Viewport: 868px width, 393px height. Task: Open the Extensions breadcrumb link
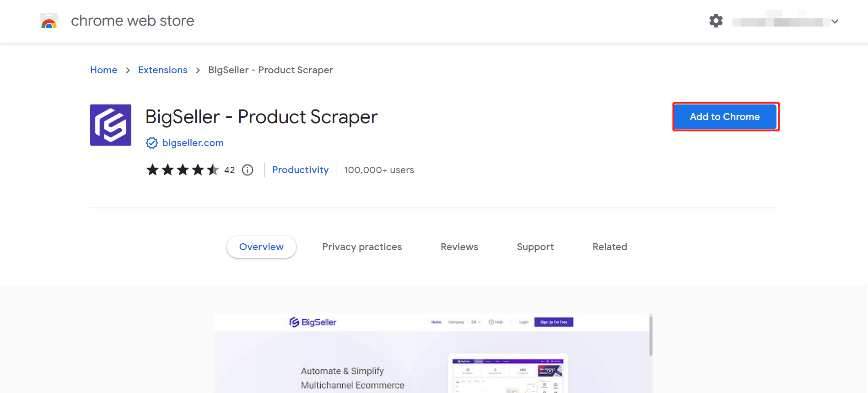click(x=162, y=70)
